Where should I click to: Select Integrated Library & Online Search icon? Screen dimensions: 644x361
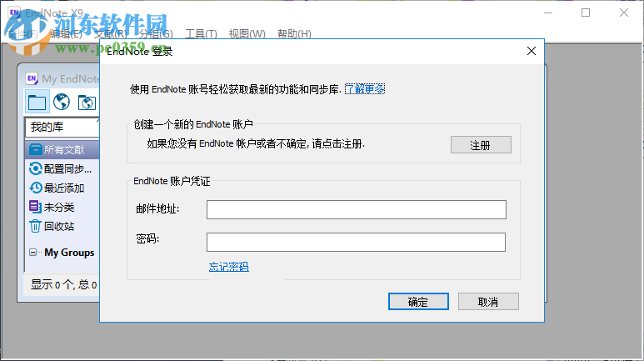tap(87, 103)
